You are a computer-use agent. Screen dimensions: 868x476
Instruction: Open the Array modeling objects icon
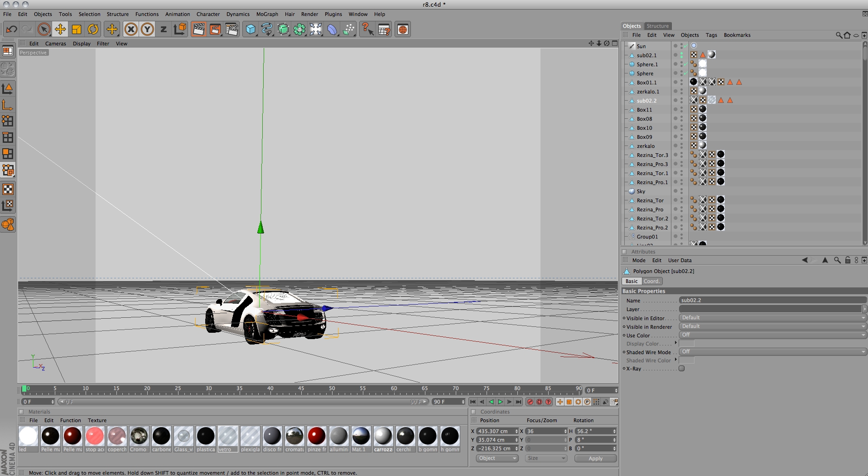[x=299, y=29]
